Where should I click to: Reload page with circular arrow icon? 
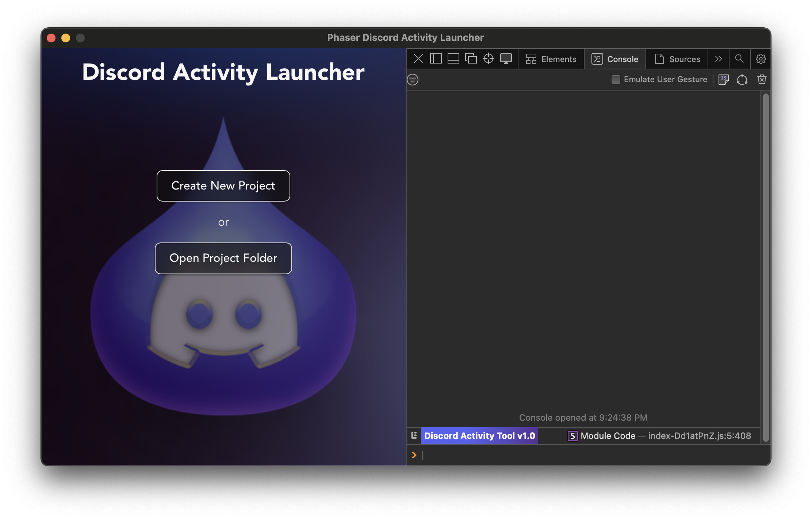tap(742, 80)
